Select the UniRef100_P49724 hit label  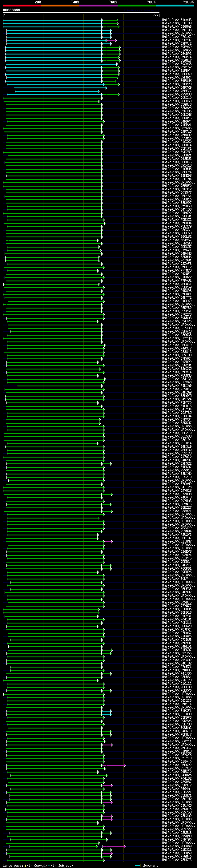click(177, 399)
